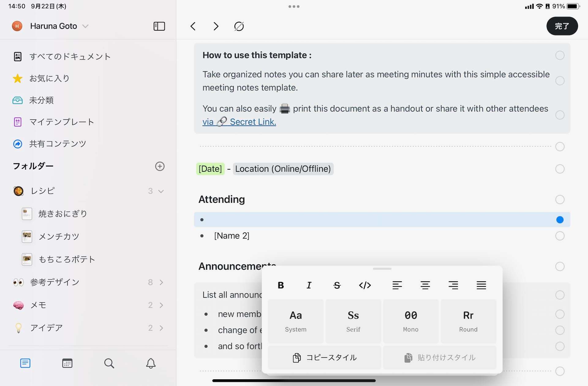Justify the text alignment
Screen dimensions: 588x386
(x=481, y=285)
